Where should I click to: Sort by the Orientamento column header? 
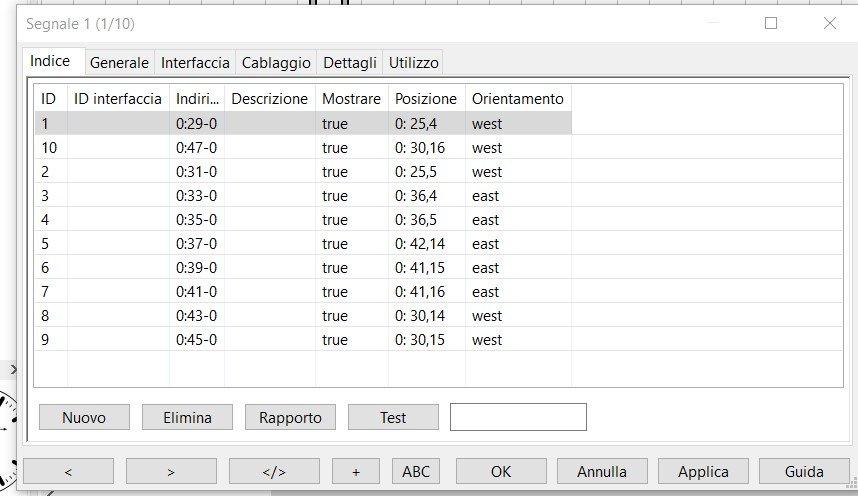tap(517, 99)
